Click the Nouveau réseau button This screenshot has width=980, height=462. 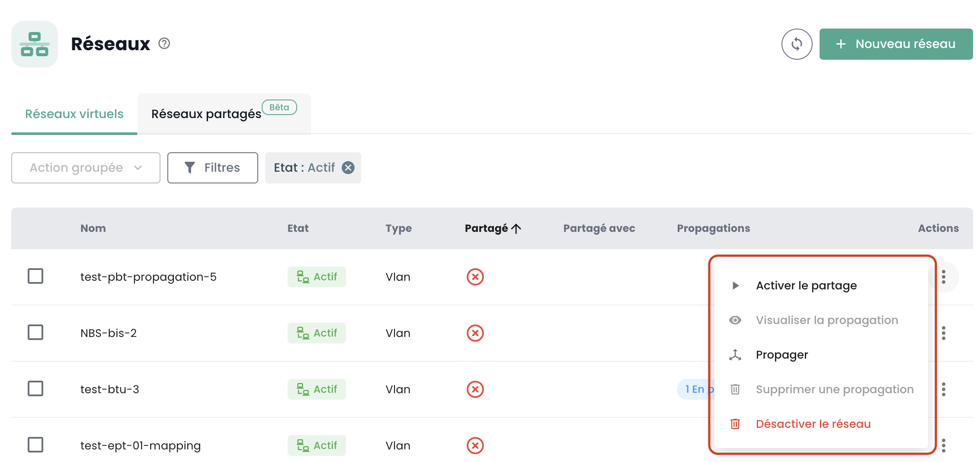[896, 44]
